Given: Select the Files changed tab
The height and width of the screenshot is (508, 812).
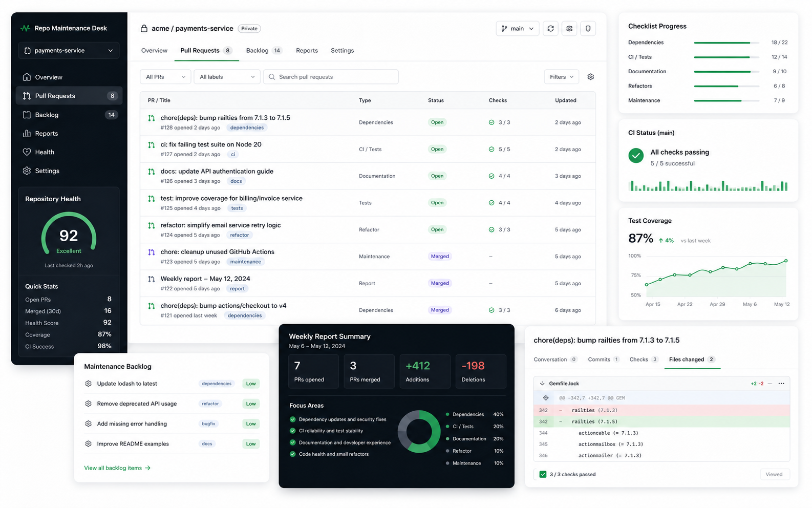Looking at the screenshot, I should click(692, 359).
